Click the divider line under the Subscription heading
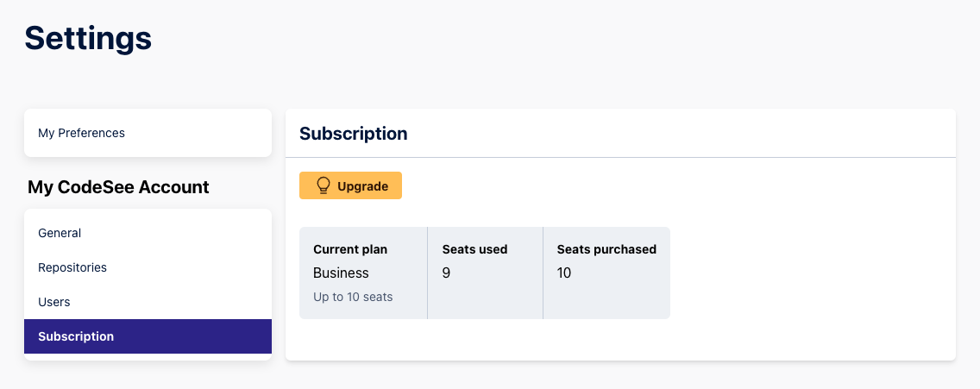 coord(620,157)
